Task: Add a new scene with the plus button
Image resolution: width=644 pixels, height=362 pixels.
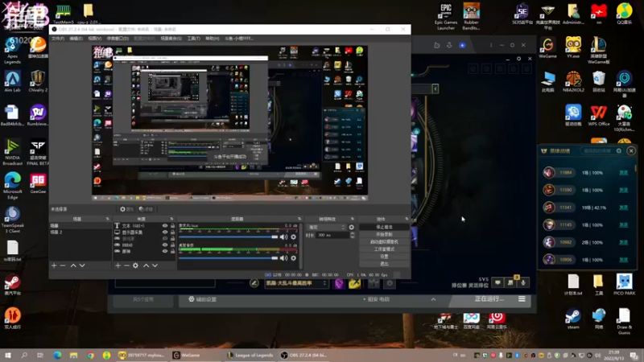Action: tap(54, 265)
